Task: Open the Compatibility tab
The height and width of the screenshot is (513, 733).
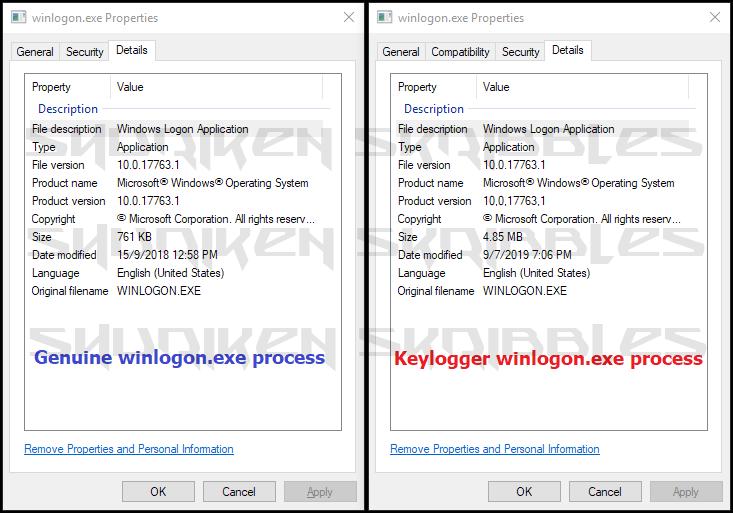Action: click(460, 52)
